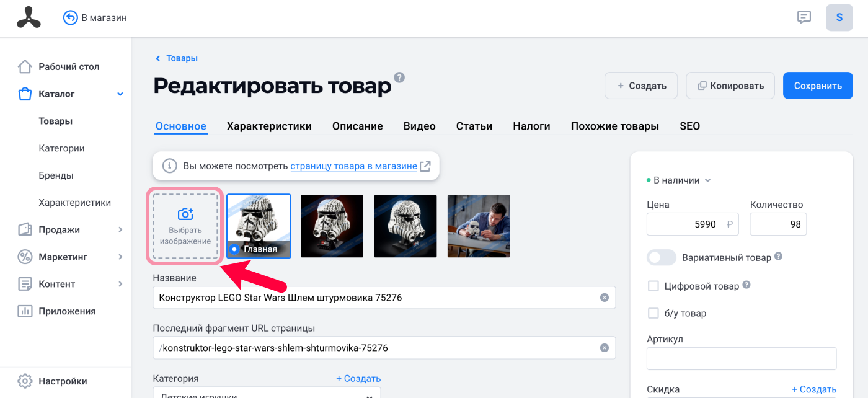Check the б/у товар checkbox

[653, 313]
